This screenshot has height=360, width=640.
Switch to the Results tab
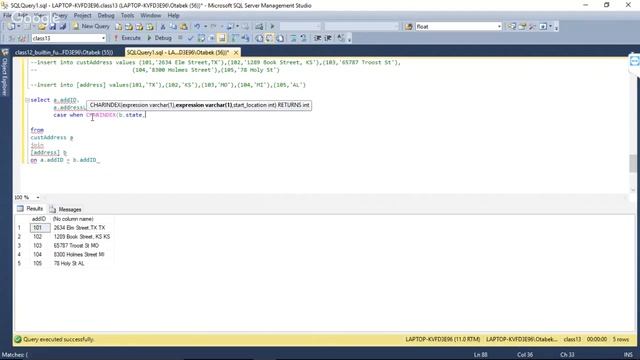pyautogui.click(x=30, y=209)
